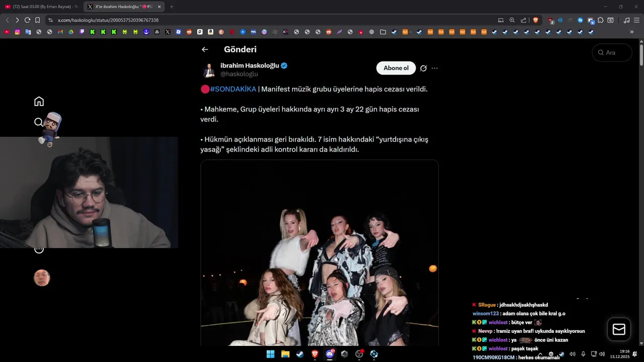Screen dimensions: 644x362
Task: Open the post's three-dot more menu
Action: (435, 68)
